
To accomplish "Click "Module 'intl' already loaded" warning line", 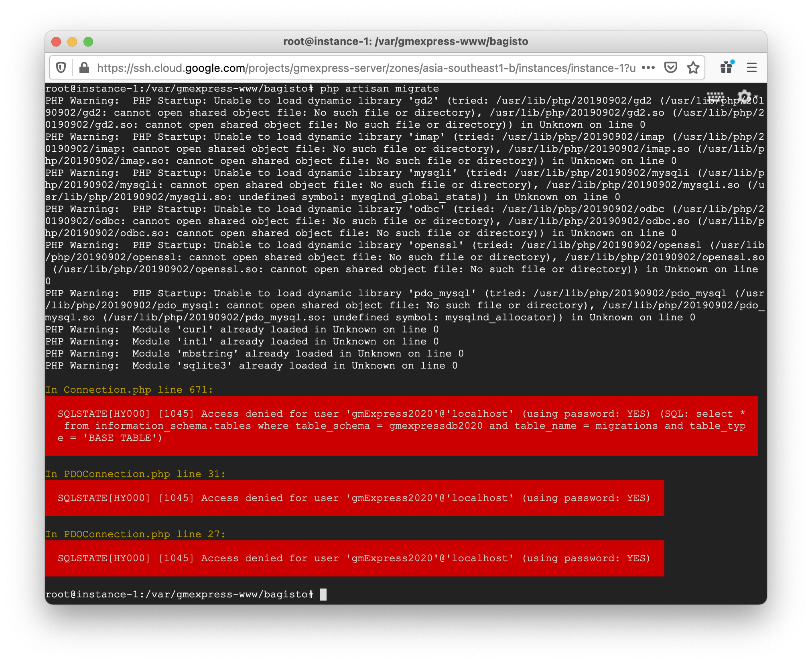I will click(x=242, y=342).
